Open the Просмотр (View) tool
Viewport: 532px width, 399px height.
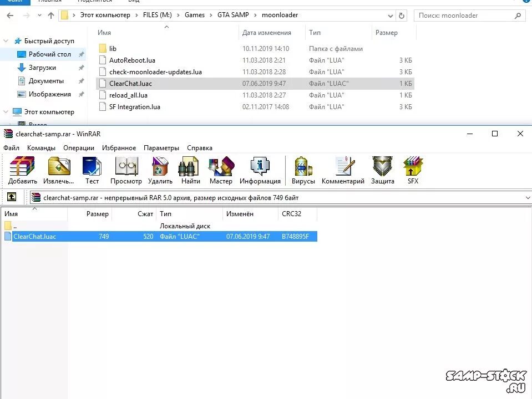126,170
